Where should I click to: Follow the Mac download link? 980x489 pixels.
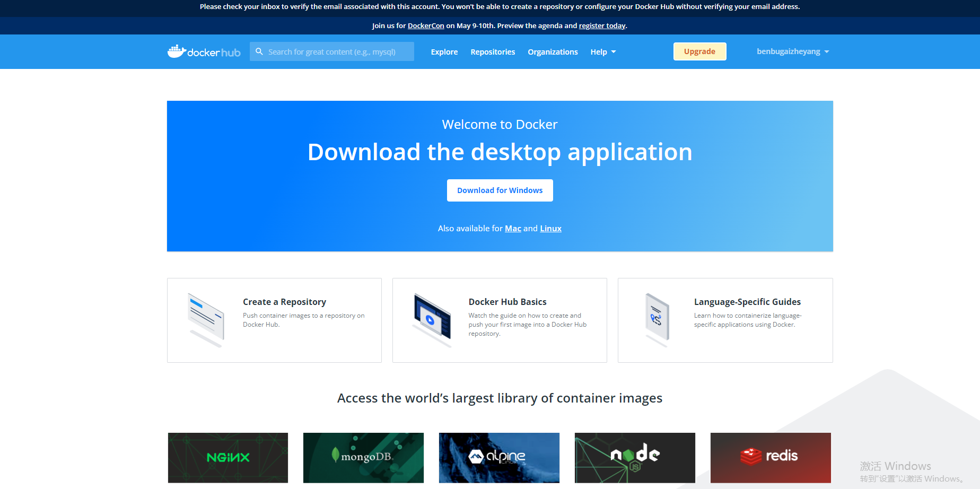tap(513, 229)
